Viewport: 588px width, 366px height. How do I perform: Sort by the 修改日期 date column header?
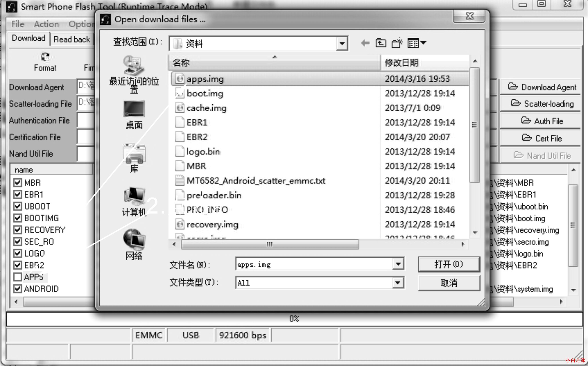click(425, 63)
